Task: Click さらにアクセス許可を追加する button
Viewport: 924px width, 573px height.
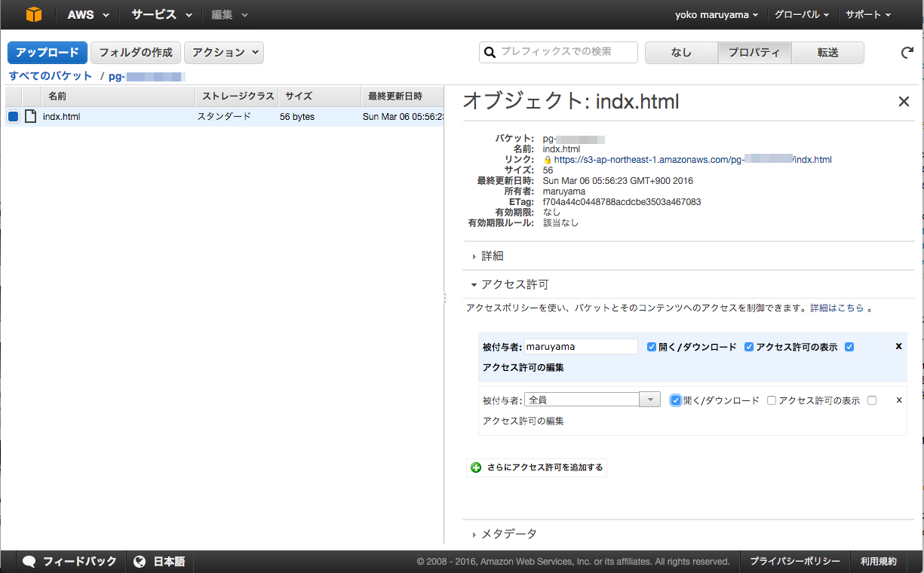Action: (x=536, y=467)
